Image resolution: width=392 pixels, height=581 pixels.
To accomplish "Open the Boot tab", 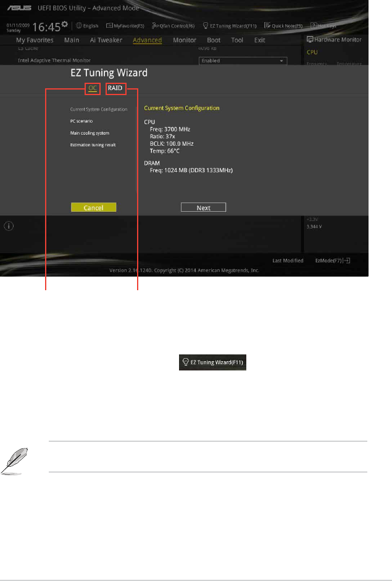I will pos(214,40).
